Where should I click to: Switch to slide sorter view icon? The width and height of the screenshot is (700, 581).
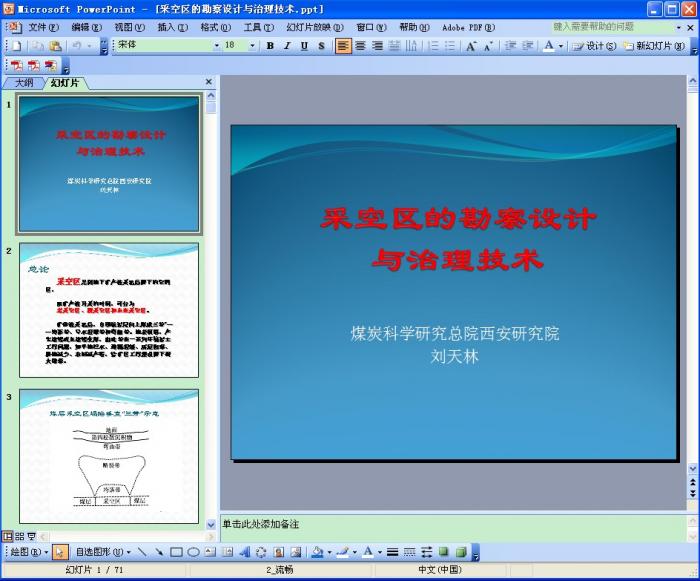click(19, 536)
